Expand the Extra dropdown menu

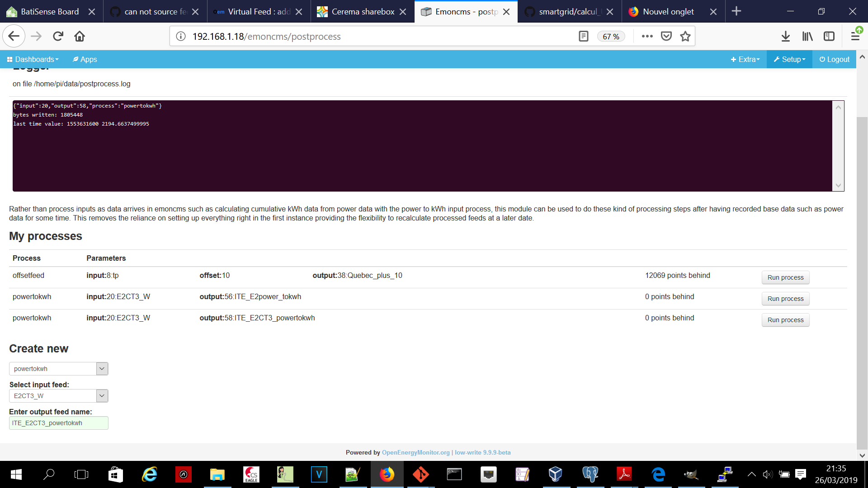pos(745,59)
